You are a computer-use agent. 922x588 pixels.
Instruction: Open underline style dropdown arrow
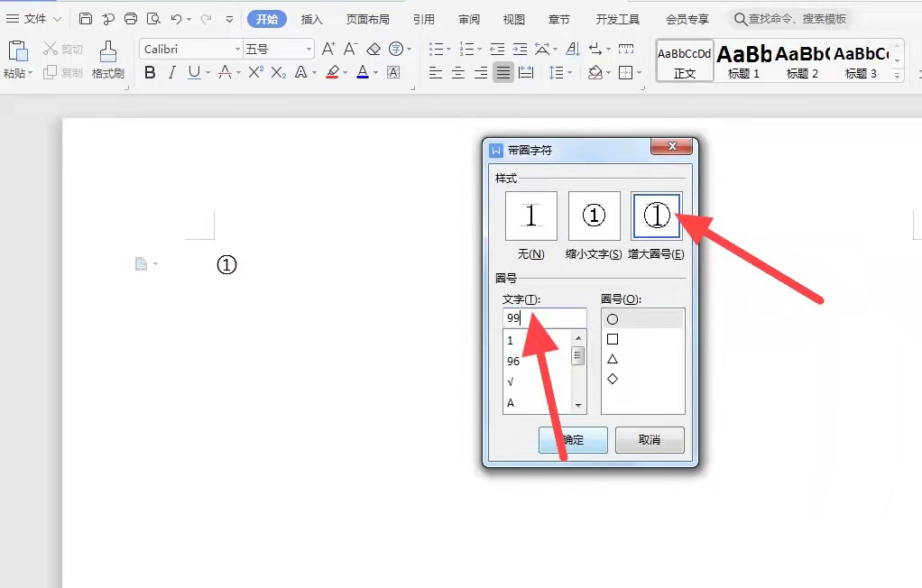pos(207,73)
